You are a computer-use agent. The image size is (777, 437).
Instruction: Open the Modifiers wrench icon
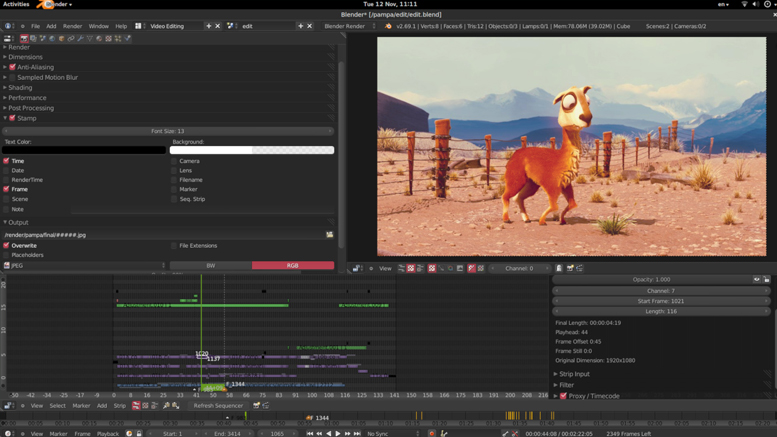[80, 38]
